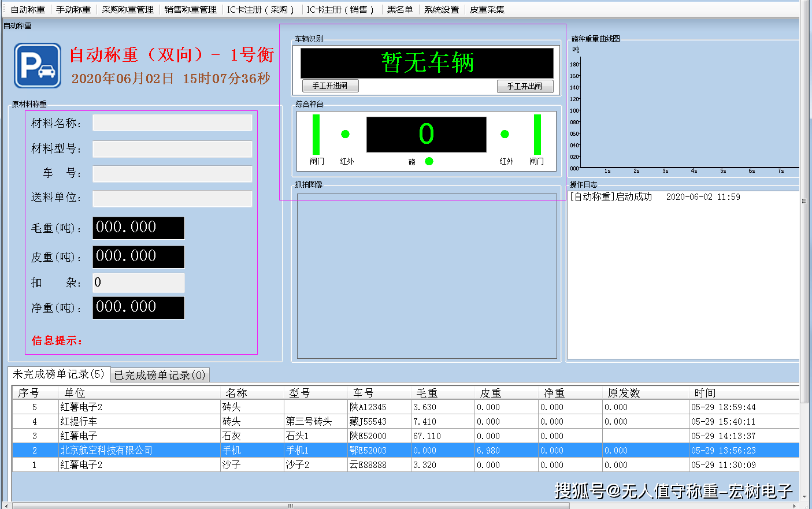Click the 车号 input field
812x509 pixels.
tap(172, 173)
